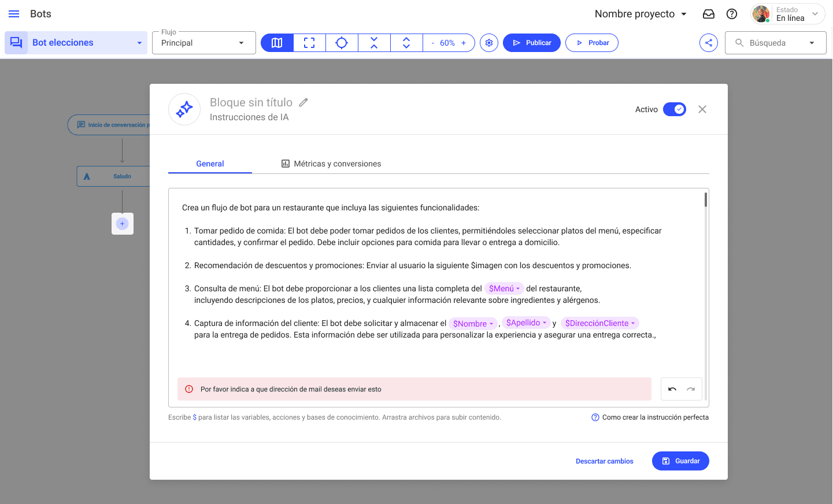
Task: Open Como crear la instrucción perfecta link
Action: pos(650,417)
